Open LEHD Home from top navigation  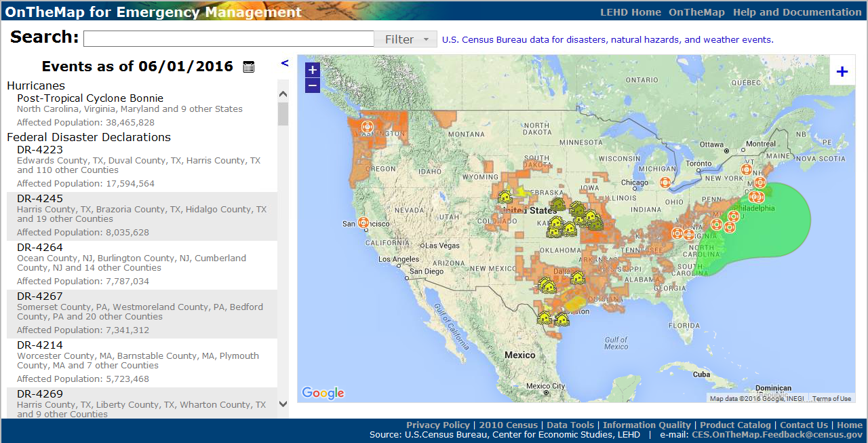(x=630, y=12)
